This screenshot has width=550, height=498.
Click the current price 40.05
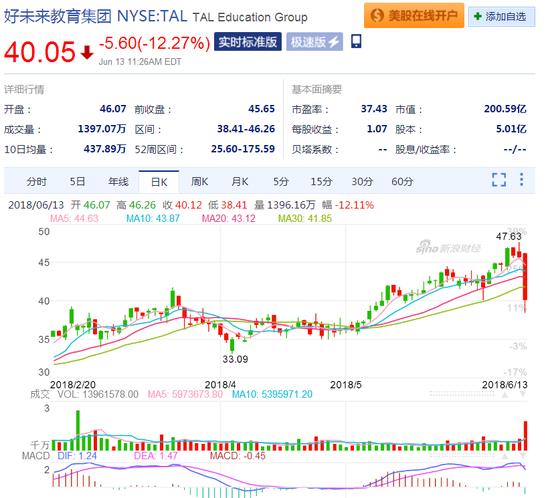click(x=40, y=52)
